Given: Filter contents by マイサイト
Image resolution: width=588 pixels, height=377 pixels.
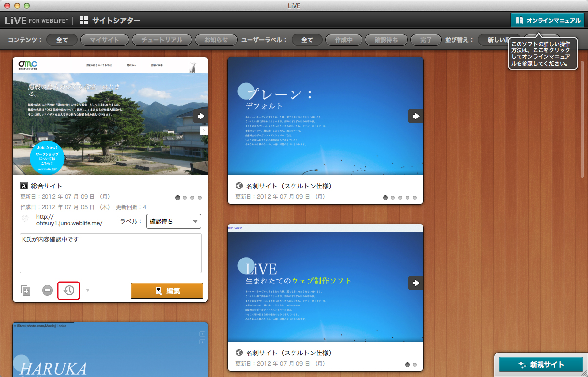Looking at the screenshot, I should click(105, 40).
